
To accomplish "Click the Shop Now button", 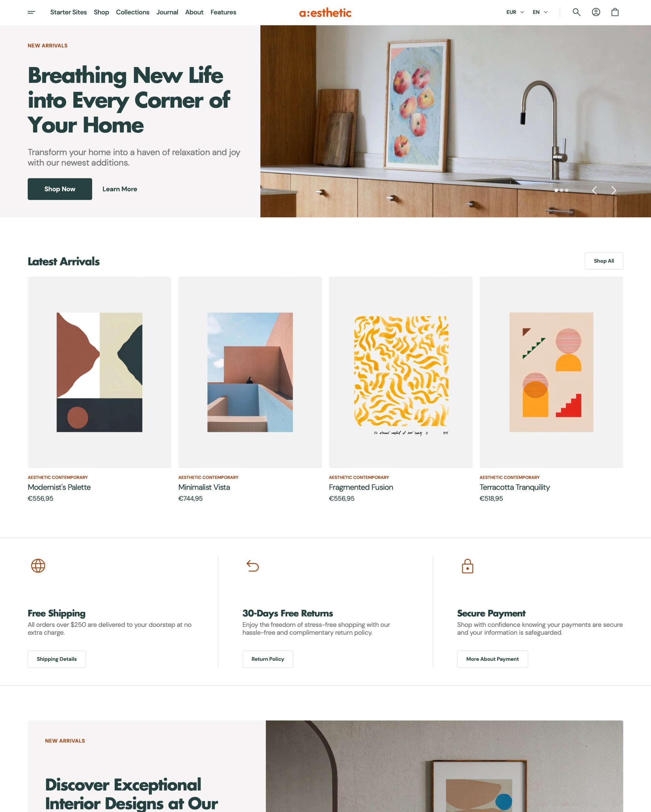I will click(60, 189).
